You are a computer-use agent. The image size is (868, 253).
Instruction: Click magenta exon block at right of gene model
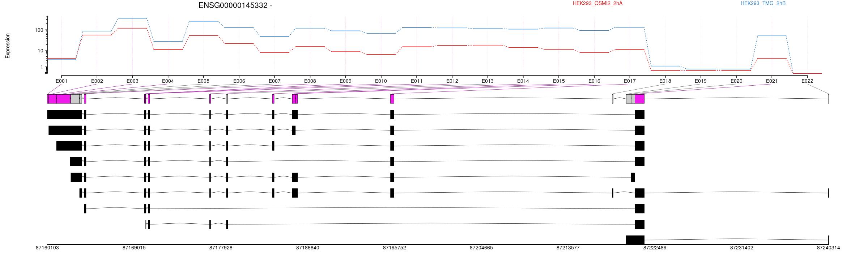[639, 99]
